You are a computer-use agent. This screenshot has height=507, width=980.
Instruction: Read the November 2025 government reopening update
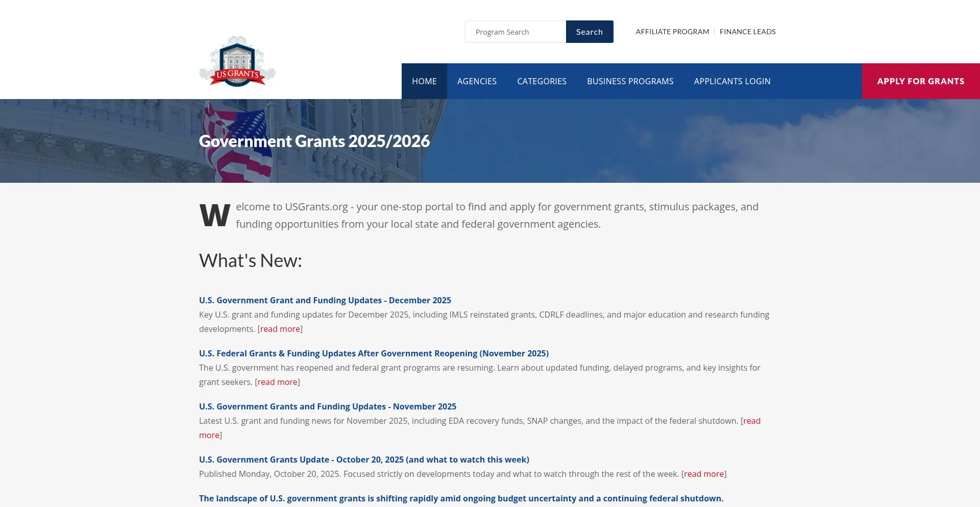(x=373, y=353)
